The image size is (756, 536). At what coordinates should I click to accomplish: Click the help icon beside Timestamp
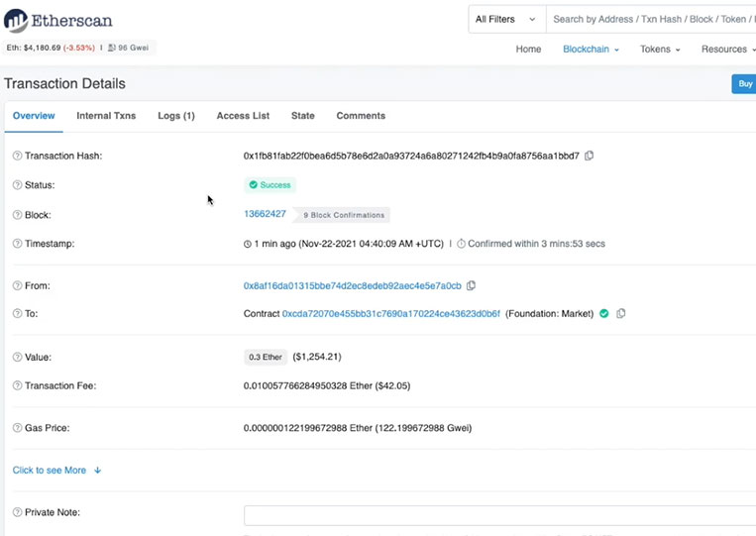click(x=18, y=244)
